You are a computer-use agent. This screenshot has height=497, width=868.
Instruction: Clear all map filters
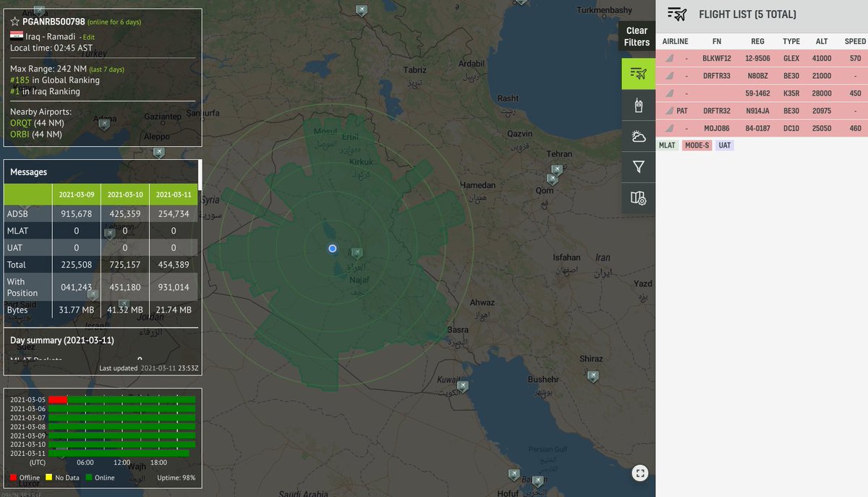pos(637,36)
